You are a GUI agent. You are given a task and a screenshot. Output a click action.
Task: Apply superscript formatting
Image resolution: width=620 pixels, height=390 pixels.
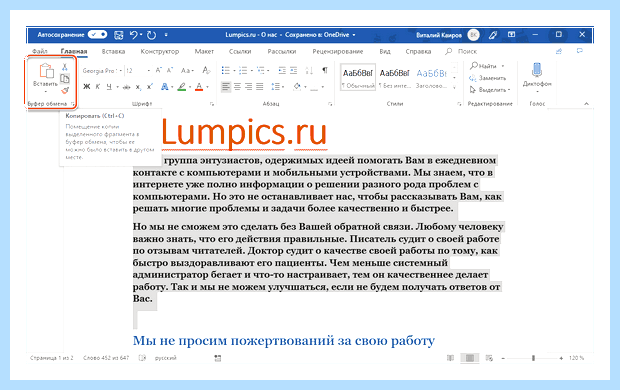150,87
